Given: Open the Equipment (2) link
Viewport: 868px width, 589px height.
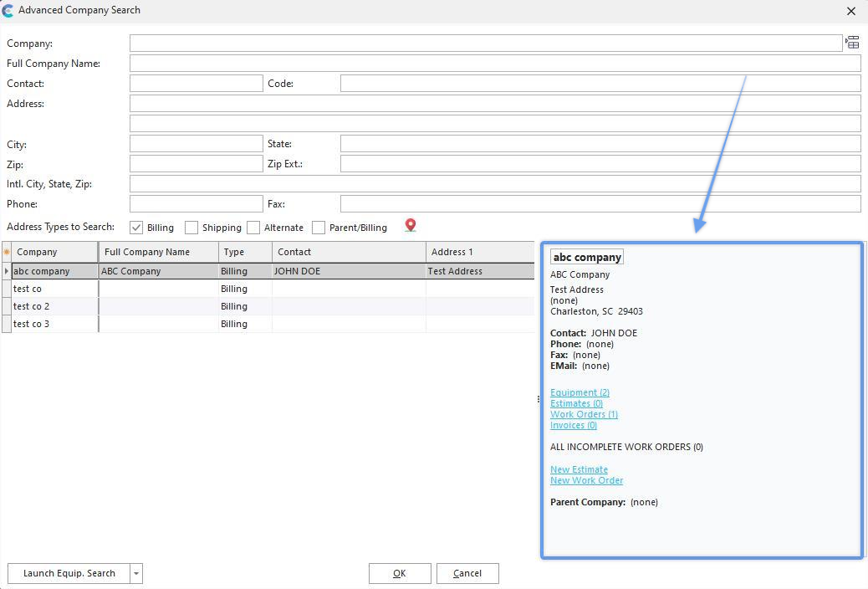Looking at the screenshot, I should point(580,392).
